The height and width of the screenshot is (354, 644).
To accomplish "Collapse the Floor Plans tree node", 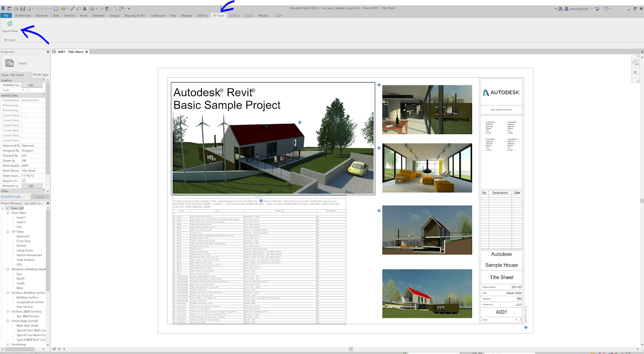I will pyautogui.click(x=8, y=213).
